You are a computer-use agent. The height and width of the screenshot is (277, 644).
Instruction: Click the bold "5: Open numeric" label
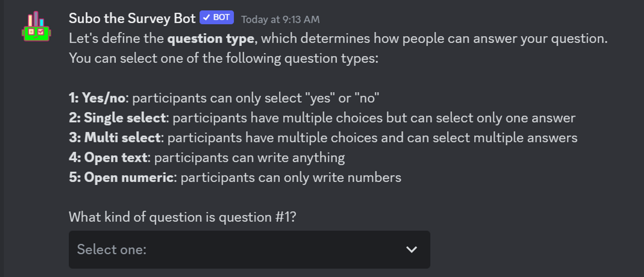pyautogui.click(x=121, y=178)
